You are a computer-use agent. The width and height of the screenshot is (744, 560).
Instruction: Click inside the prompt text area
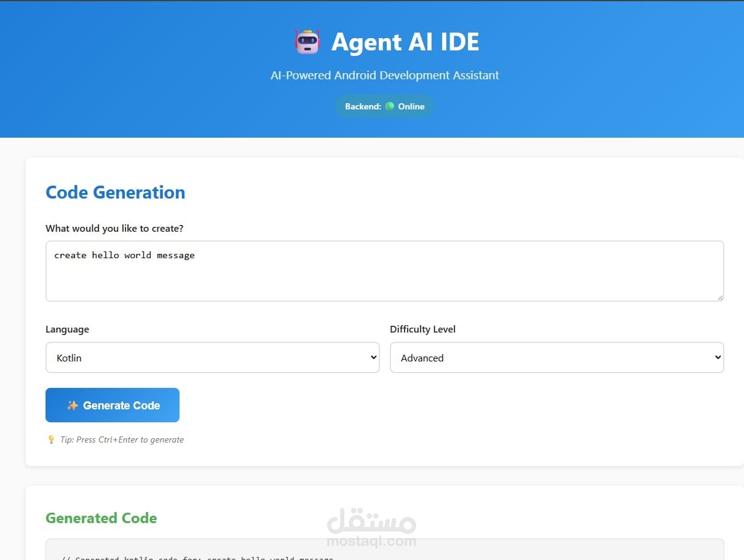pos(385,270)
